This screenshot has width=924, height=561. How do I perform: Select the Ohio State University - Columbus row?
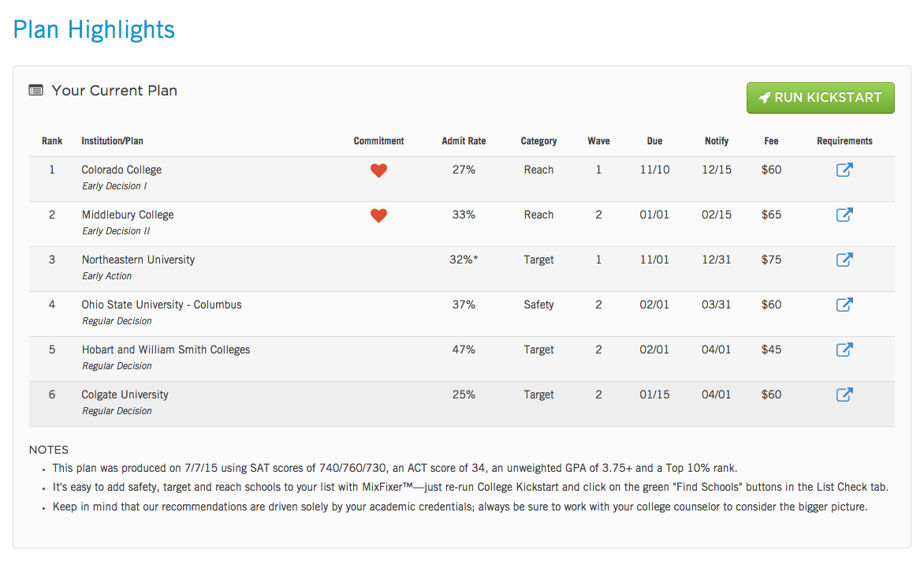(461, 314)
